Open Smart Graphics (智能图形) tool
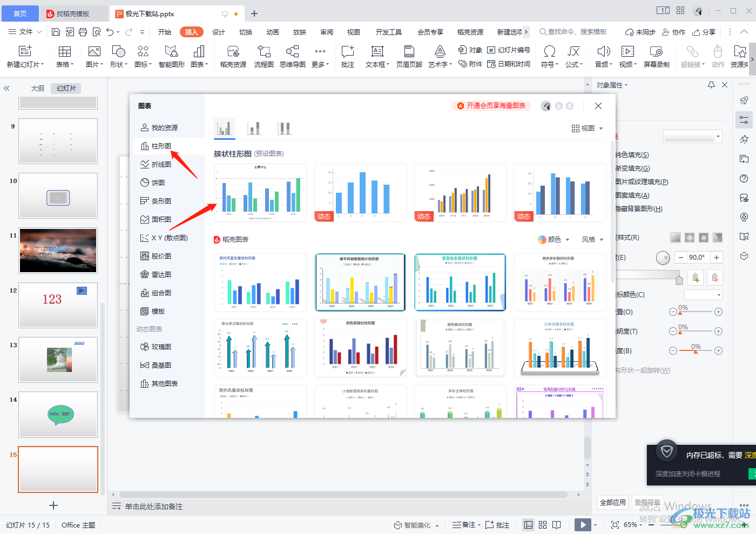Image resolution: width=756 pixels, height=534 pixels. (x=172, y=57)
